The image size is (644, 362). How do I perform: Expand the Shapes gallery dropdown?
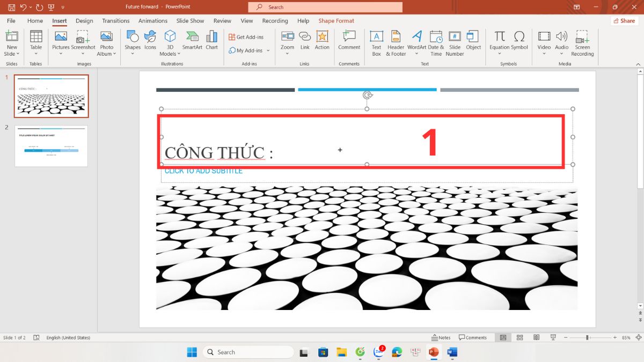click(x=133, y=54)
